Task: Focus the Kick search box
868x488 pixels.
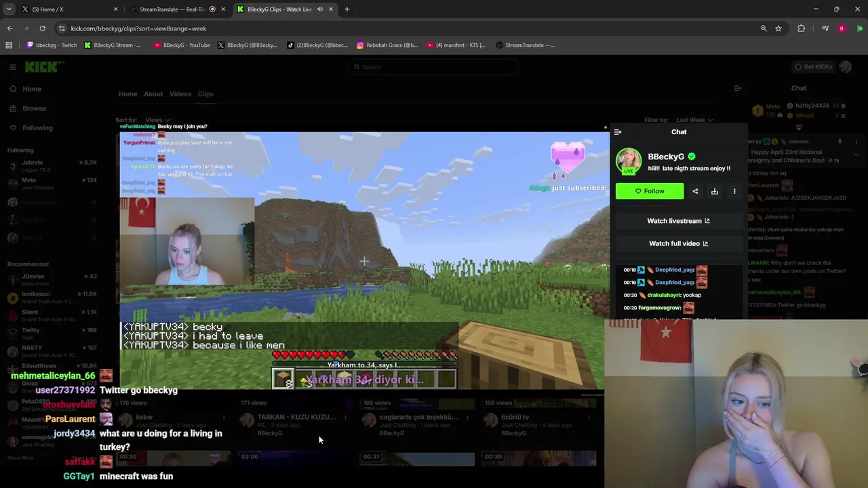Action: (434, 67)
